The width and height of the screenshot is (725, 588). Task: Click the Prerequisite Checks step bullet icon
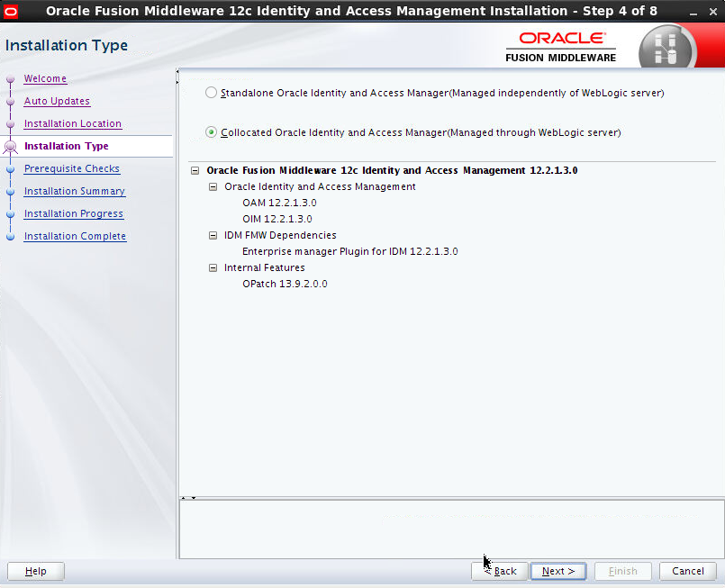tap(10, 169)
